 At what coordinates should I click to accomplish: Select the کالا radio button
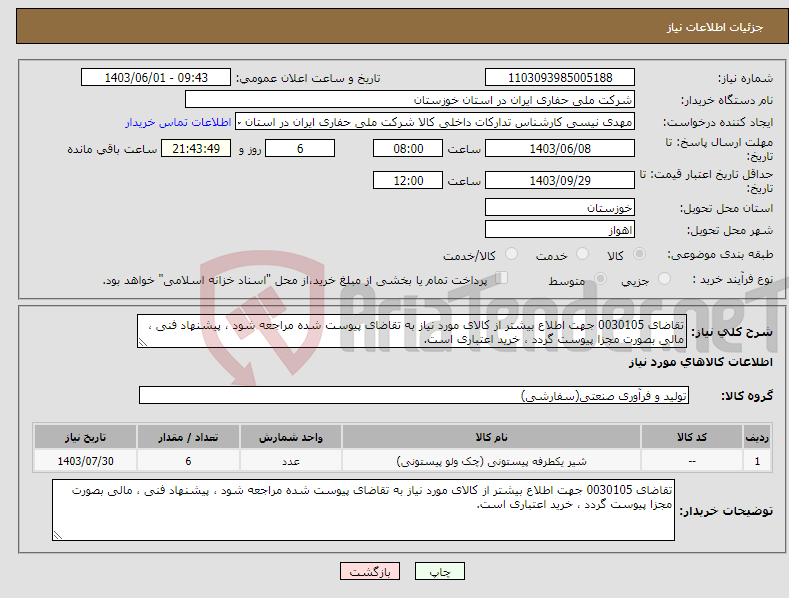[x=639, y=254]
